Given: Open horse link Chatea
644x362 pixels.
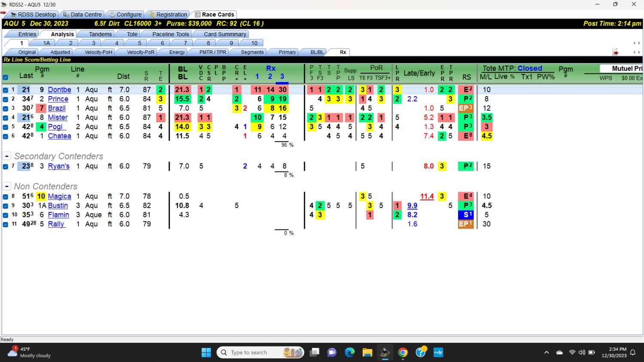Looking at the screenshot, I should (59, 136).
